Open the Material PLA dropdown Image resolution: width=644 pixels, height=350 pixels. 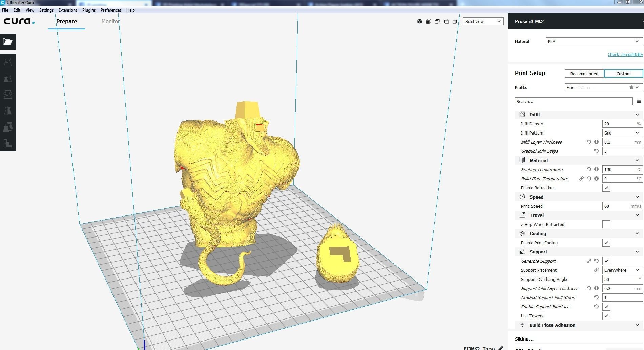tap(594, 41)
